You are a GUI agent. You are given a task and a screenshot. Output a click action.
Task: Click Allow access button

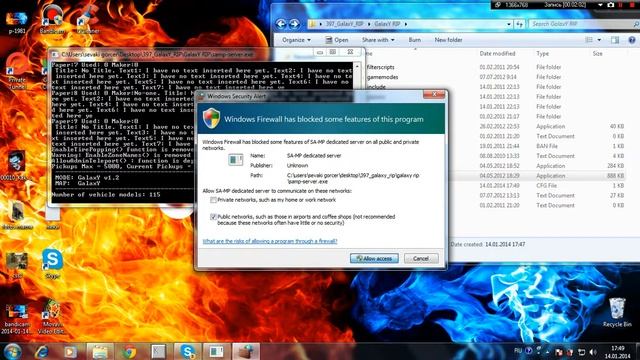374,258
